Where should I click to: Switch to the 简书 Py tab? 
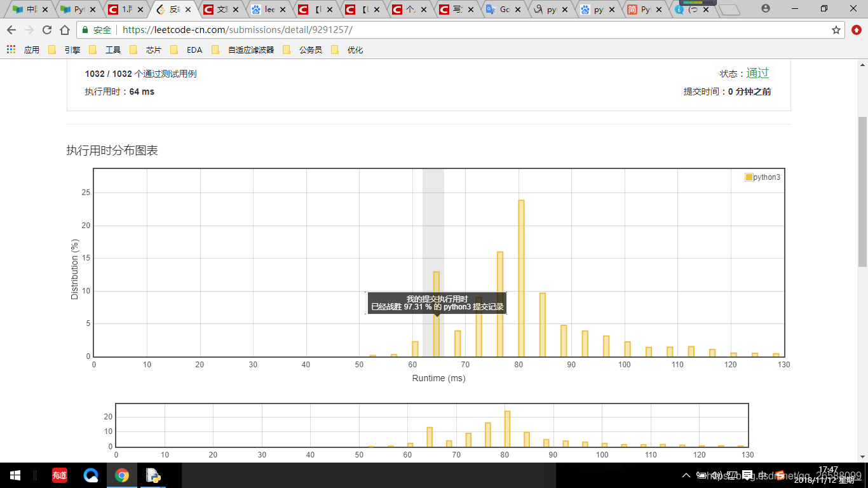pyautogui.click(x=643, y=10)
